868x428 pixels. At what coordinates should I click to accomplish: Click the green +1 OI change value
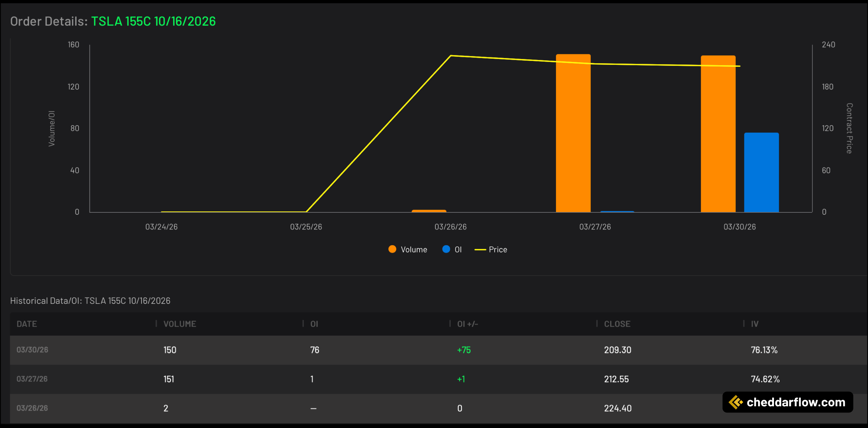click(461, 379)
